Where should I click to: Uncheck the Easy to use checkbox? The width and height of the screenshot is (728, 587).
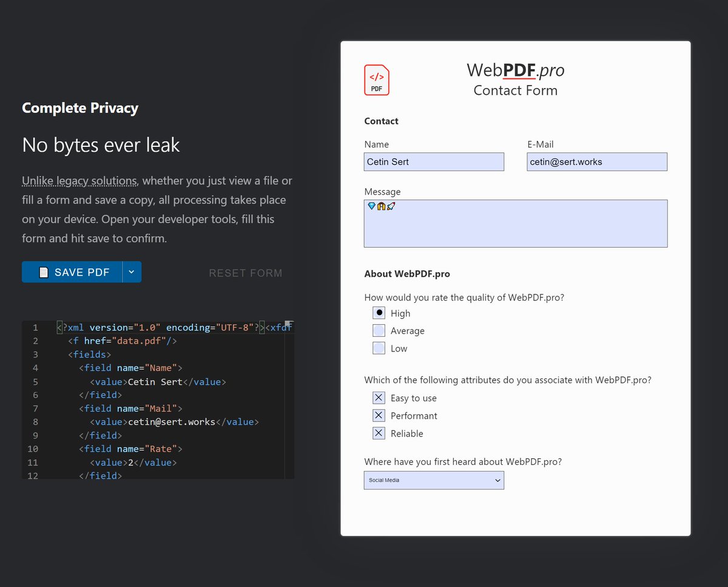click(379, 398)
